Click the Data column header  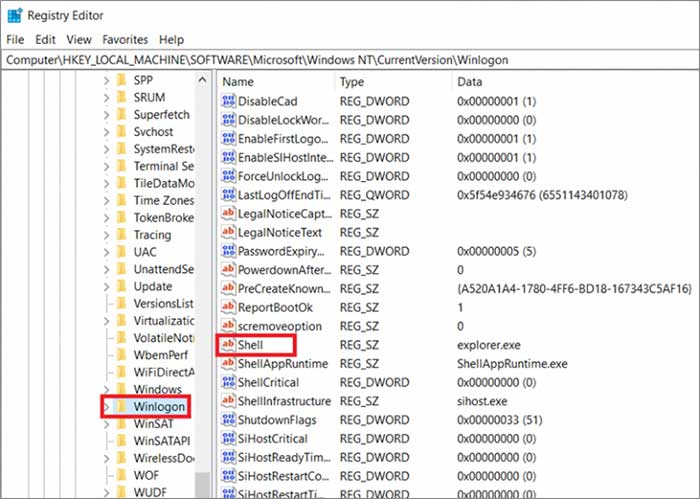click(x=469, y=82)
